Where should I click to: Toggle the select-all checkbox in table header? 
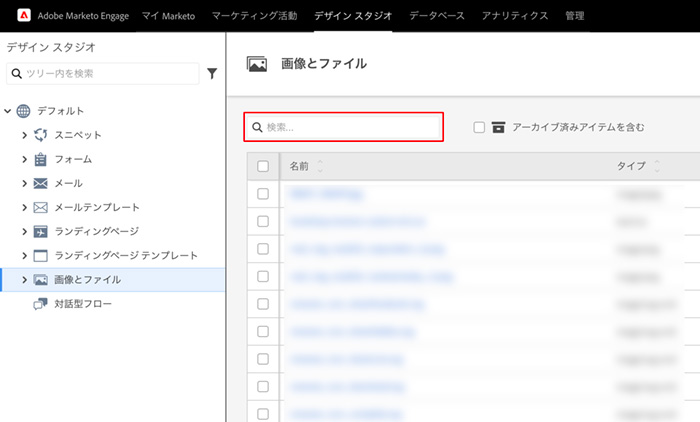tap(263, 166)
